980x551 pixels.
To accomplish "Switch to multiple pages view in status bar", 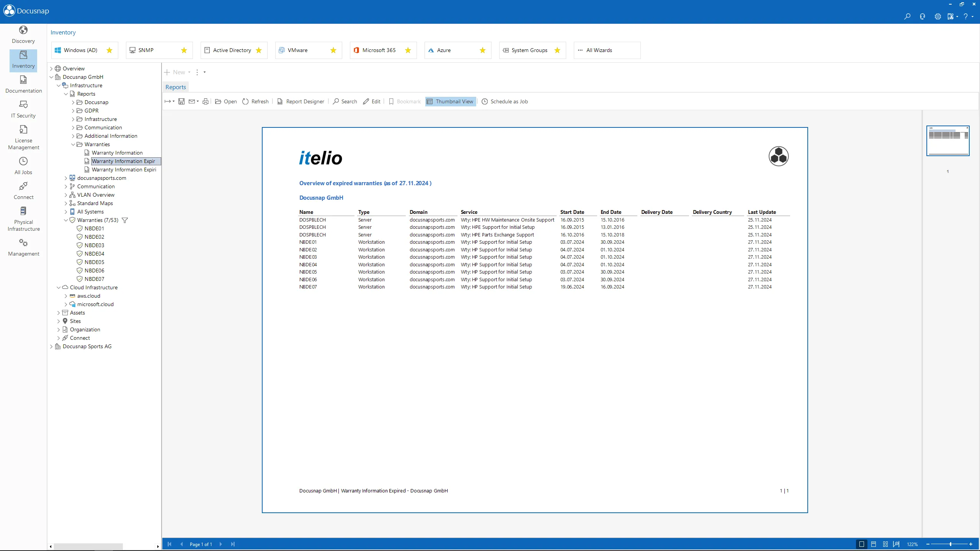I will click(x=885, y=544).
